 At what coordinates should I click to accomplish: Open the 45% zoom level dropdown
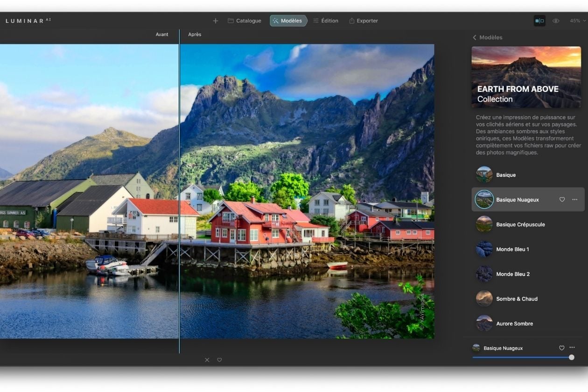[x=577, y=21]
